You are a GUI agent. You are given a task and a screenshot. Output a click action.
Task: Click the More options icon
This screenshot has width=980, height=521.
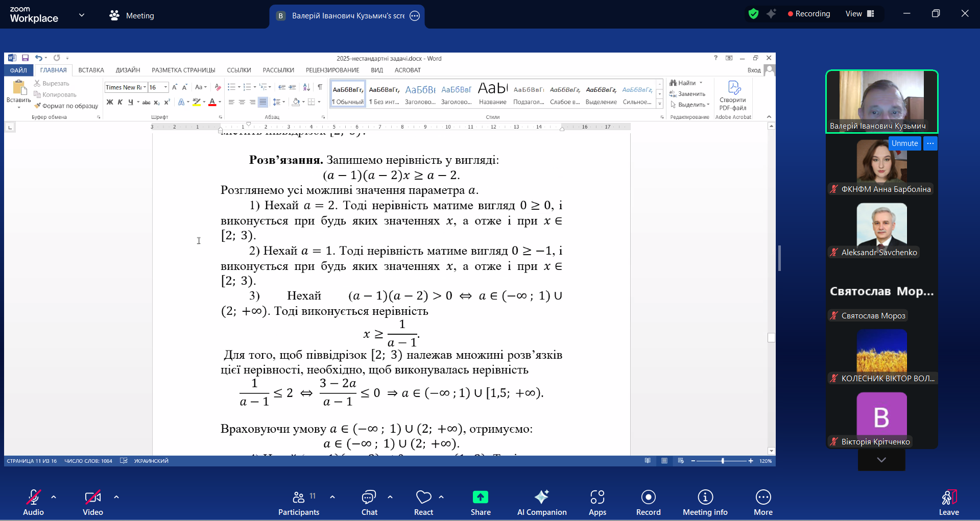pyautogui.click(x=763, y=498)
